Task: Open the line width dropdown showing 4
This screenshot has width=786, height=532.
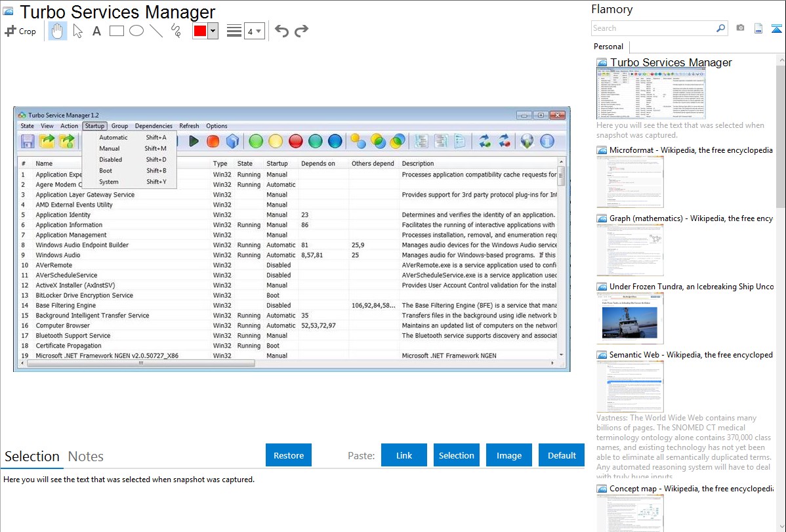Action: 254,31
